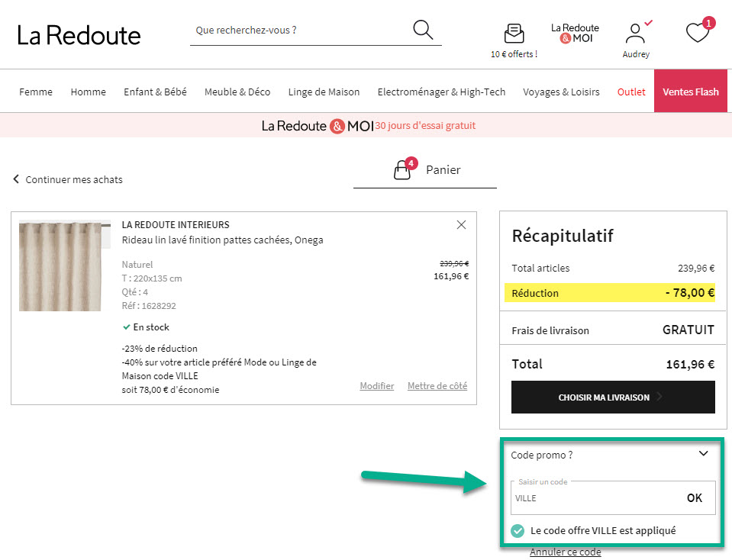The image size is (732, 560).
Task: Click the Frais de livraison GRATUIT value
Action: [x=688, y=330]
